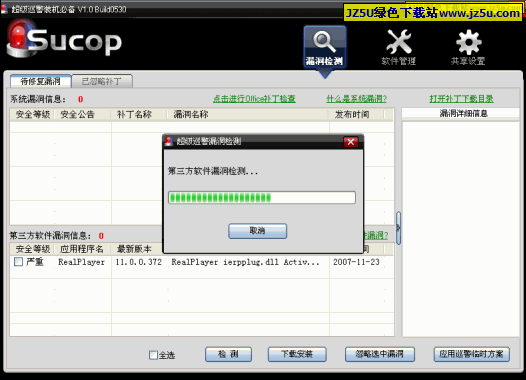Viewport: 526px width, 380px height.
Task: Sort by the system list 安全等级 column header
Action: pos(33,115)
